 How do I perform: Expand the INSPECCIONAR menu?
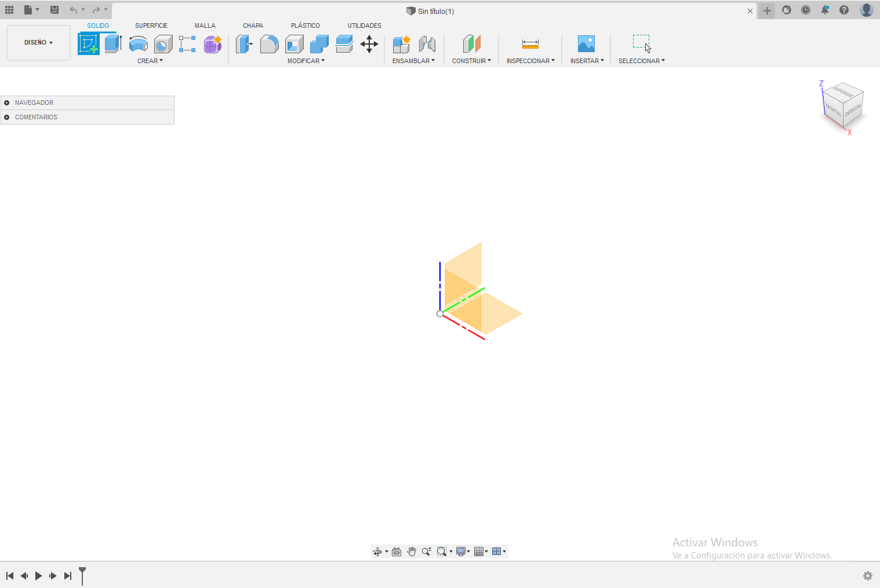click(x=530, y=61)
